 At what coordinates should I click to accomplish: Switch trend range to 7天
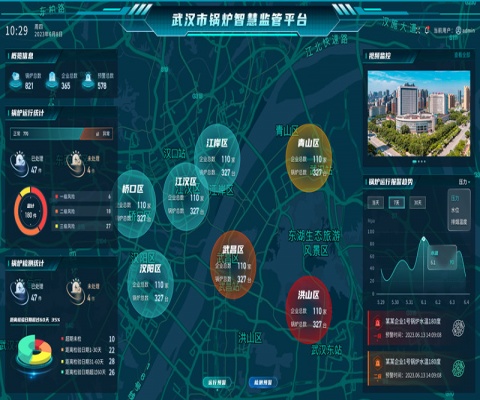(x=397, y=202)
